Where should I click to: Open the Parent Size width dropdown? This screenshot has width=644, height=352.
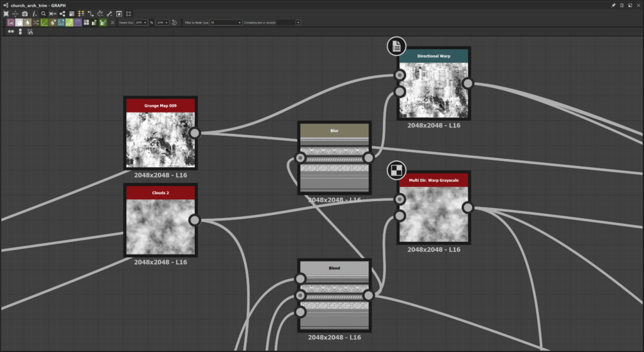[x=141, y=23]
